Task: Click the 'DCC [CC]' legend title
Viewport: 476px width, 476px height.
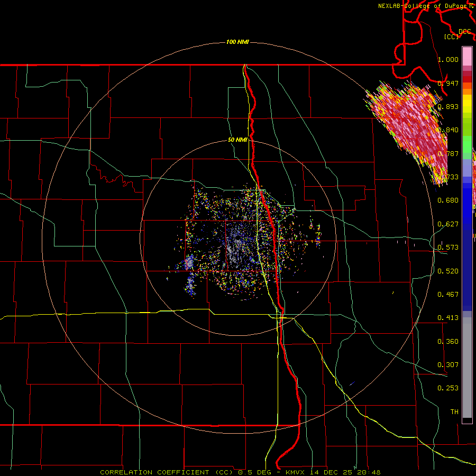Action: [x=458, y=34]
